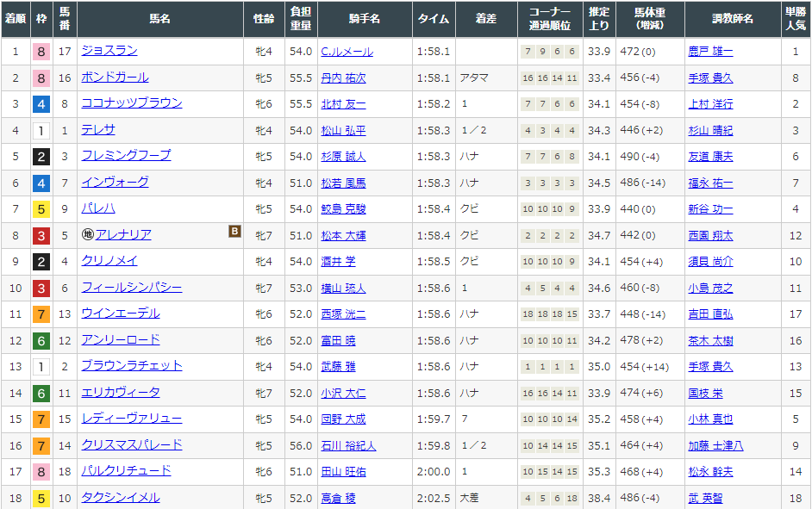
Task: Click white frame badge 1 in テレサ row
Action: coord(41,131)
